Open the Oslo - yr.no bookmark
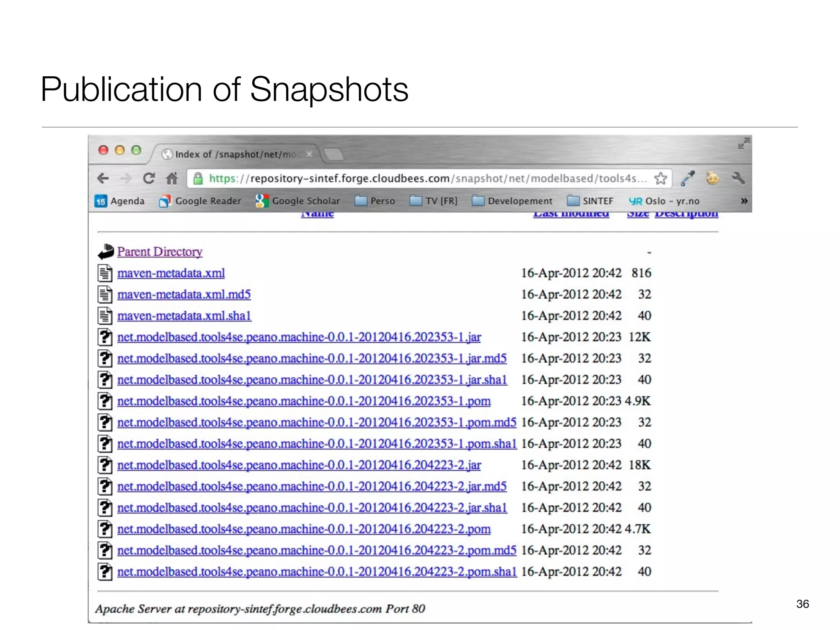The height and width of the screenshot is (630, 840). tap(664, 201)
